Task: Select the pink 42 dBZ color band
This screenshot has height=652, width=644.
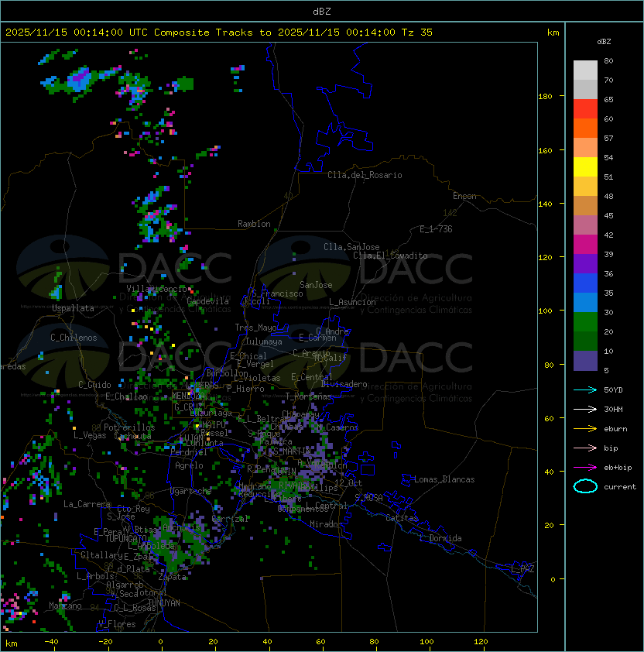Action: click(585, 225)
